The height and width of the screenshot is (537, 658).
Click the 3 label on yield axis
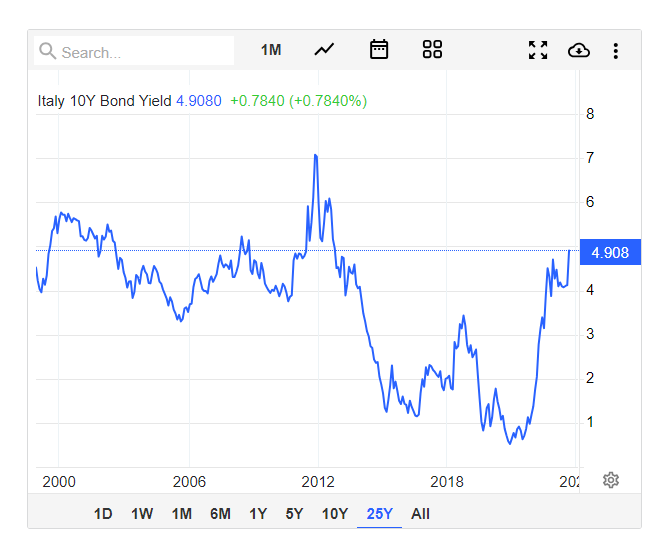(590, 334)
